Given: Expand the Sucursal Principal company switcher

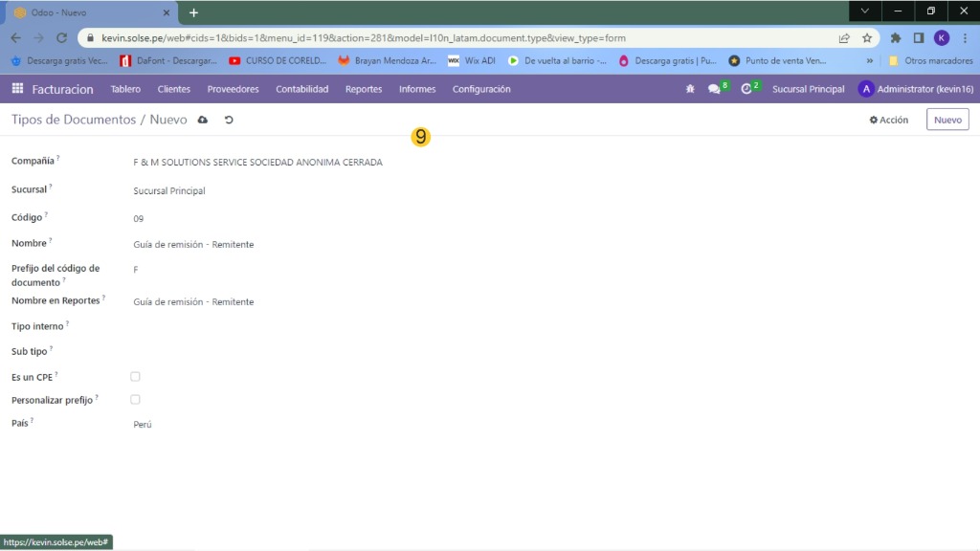Looking at the screenshot, I should click(x=808, y=89).
